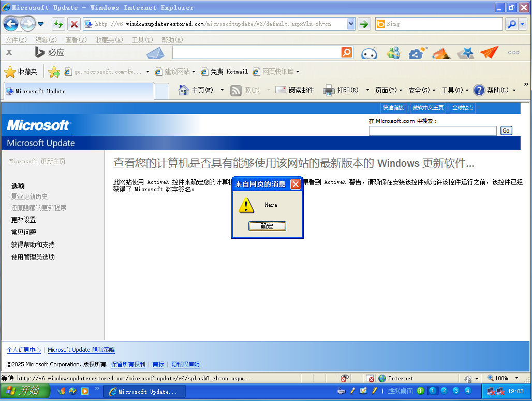
Task: Click 确定 in the message dialog
Action: coord(267,226)
